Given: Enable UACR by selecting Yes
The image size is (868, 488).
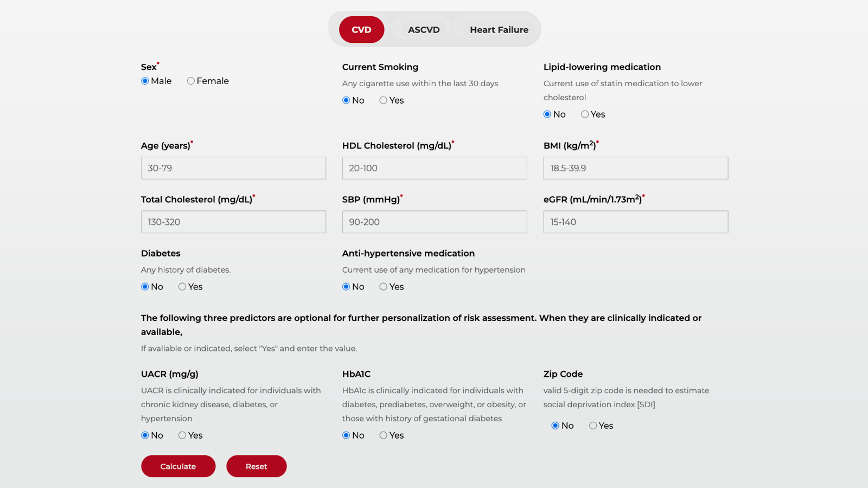Looking at the screenshot, I should pos(182,435).
